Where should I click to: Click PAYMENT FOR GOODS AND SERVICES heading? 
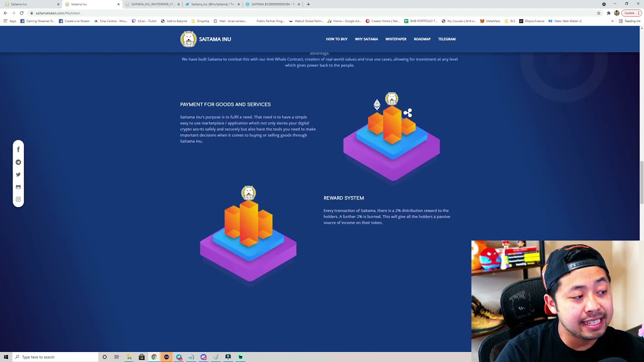click(x=225, y=105)
